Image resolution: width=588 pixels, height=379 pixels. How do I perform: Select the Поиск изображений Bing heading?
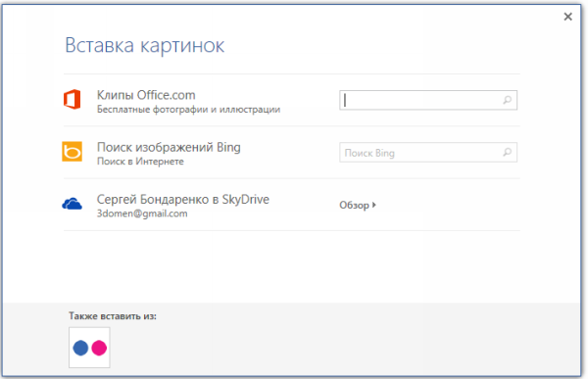click(169, 147)
